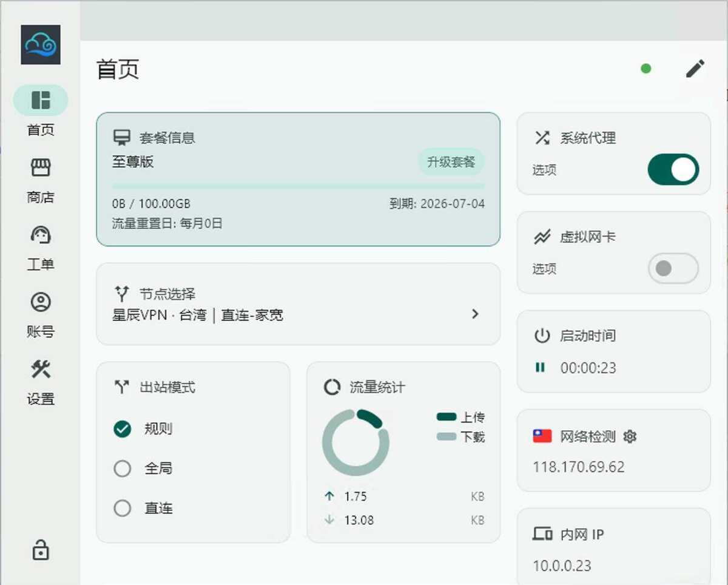Click the 13.08 download value
The image size is (728, 585).
[359, 520]
